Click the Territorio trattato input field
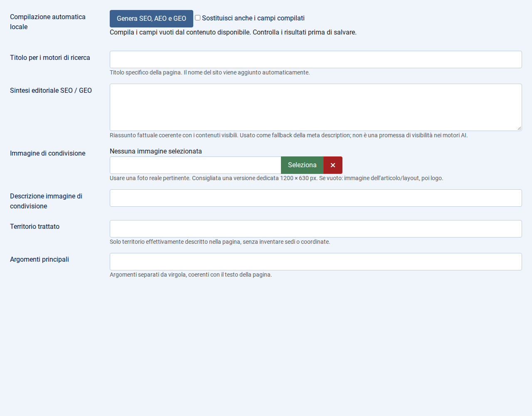532x416 pixels. [316, 229]
